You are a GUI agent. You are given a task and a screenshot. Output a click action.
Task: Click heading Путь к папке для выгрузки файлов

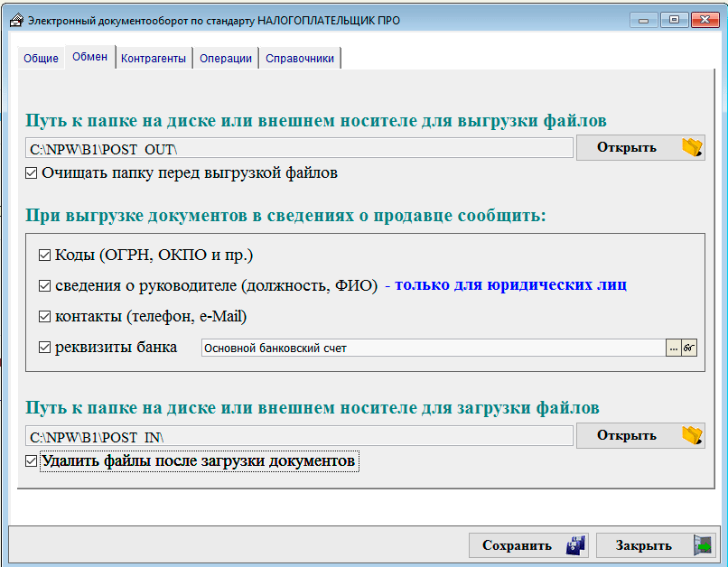pos(316,121)
